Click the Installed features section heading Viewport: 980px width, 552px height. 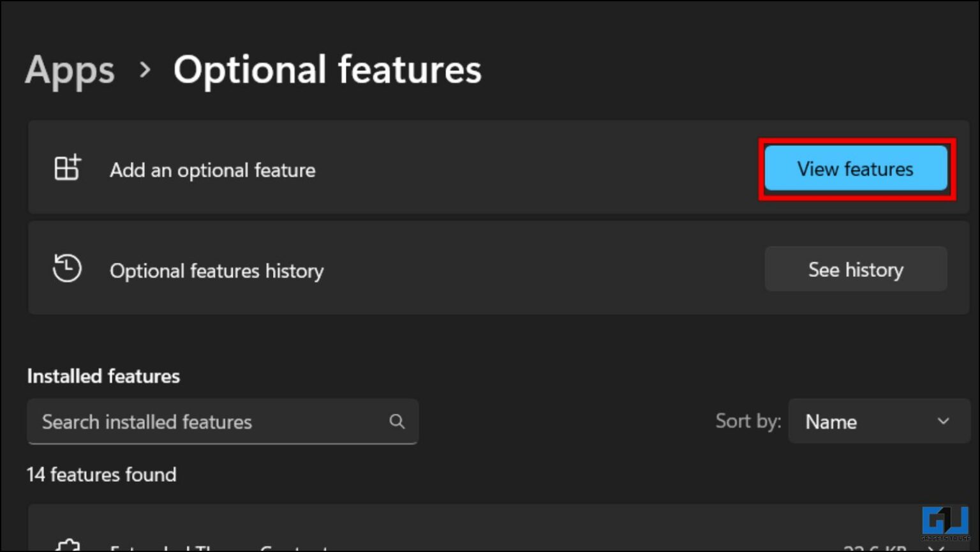tap(103, 376)
